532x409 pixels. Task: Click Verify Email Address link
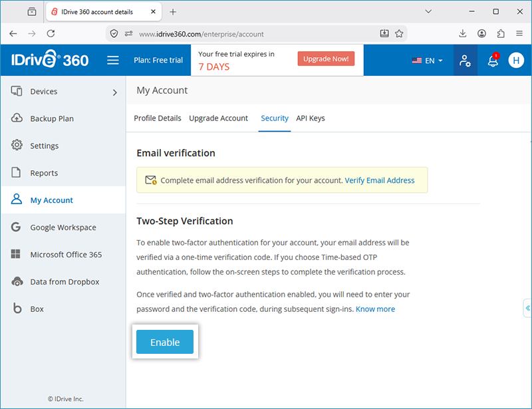[x=380, y=180]
